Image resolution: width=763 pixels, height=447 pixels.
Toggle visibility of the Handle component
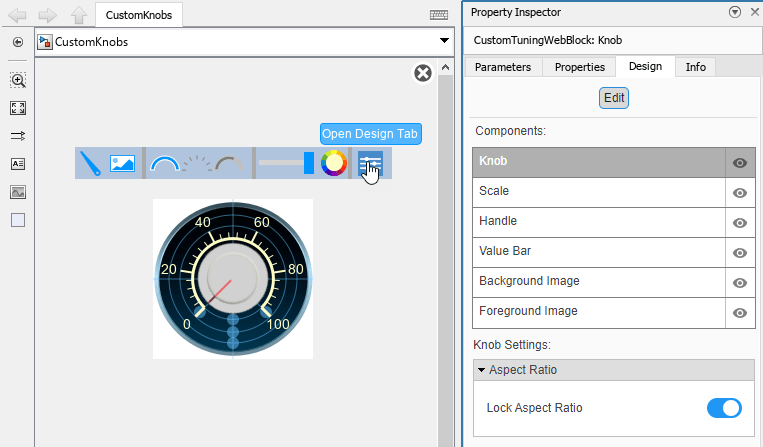click(740, 223)
